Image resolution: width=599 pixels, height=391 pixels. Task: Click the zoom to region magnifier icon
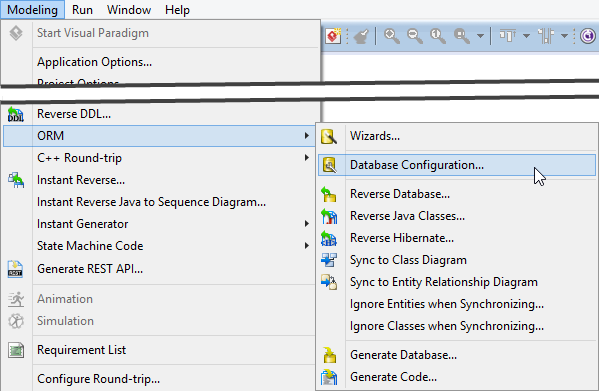[x=461, y=36]
